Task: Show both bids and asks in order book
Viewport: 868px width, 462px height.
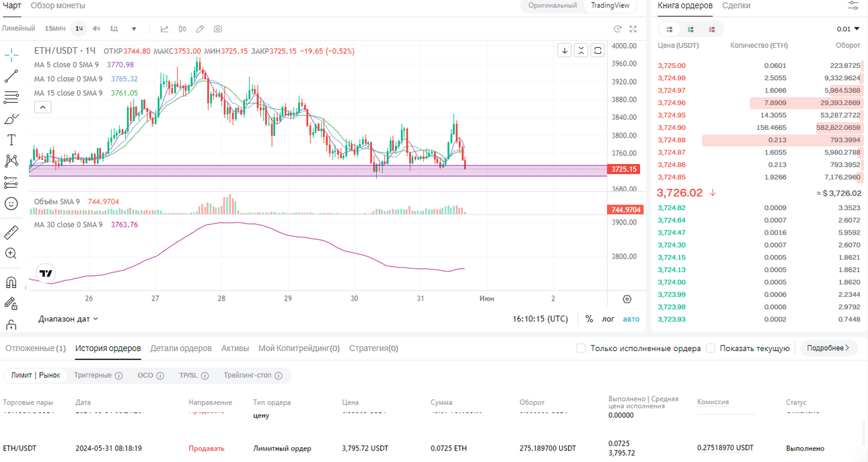Action: click(670, 29)
